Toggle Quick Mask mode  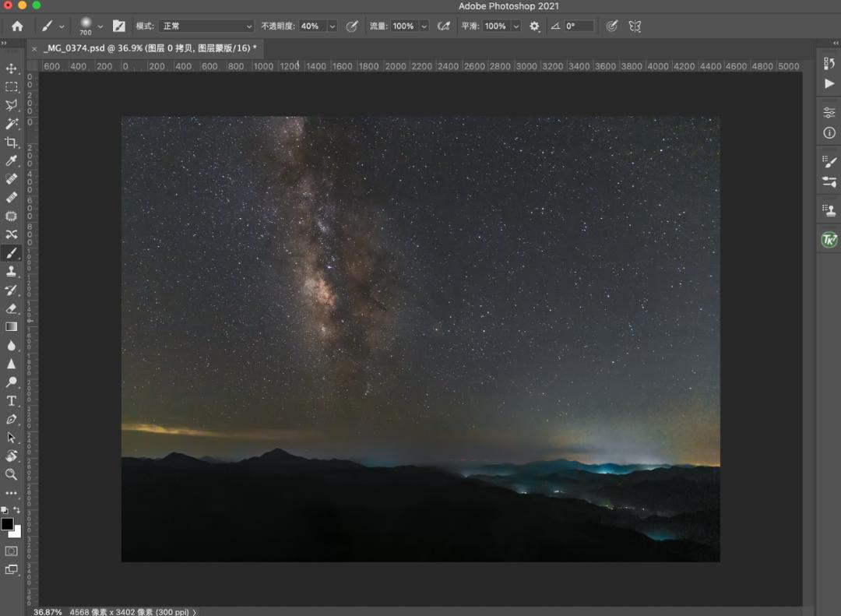pyautogui.click(x=11, y=551)
